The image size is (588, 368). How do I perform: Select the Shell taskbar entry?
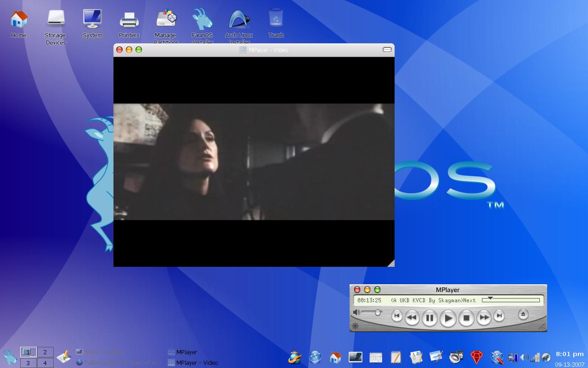(x=119, y=352)
